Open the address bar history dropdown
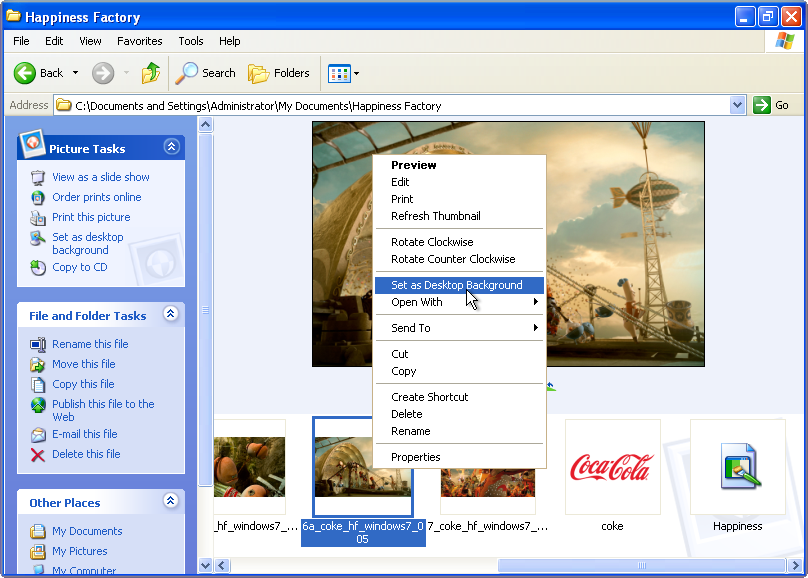808x578 pixels. coord(738,105)
